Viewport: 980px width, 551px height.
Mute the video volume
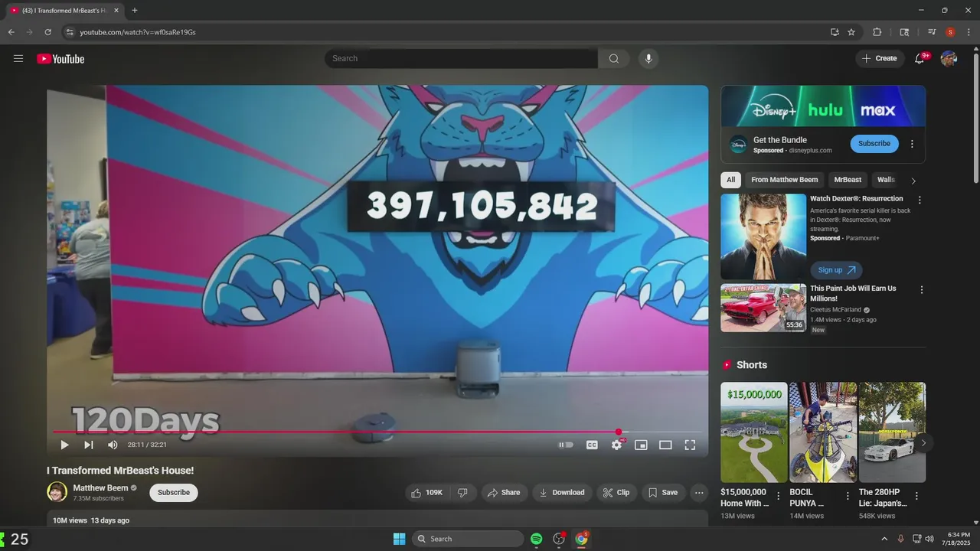coord(113,445)
